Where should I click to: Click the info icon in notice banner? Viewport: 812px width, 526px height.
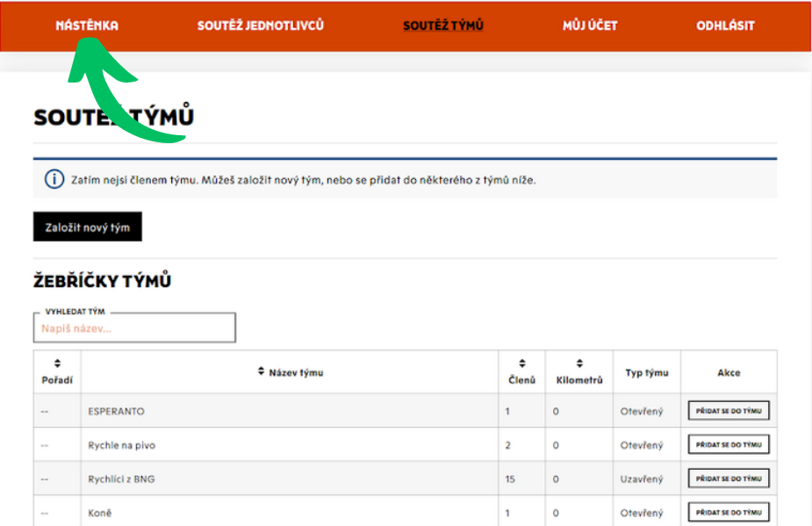(x=54, y=179)
